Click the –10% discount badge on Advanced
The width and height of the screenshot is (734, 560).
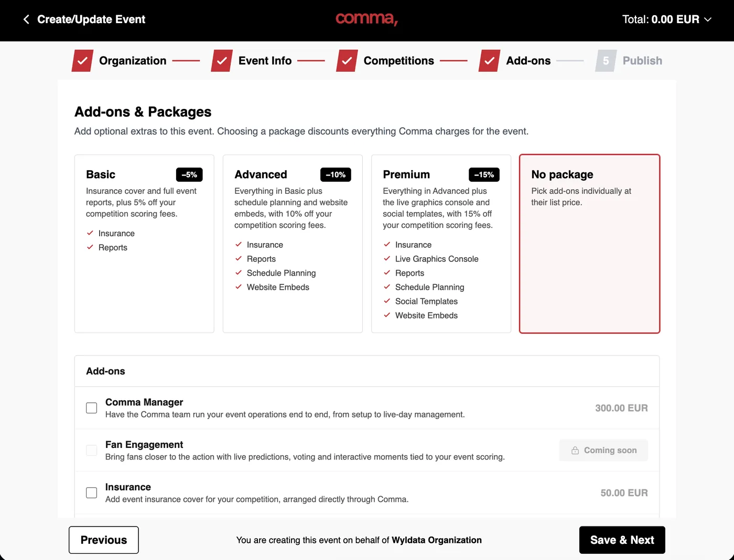click(x=336, y=174)
